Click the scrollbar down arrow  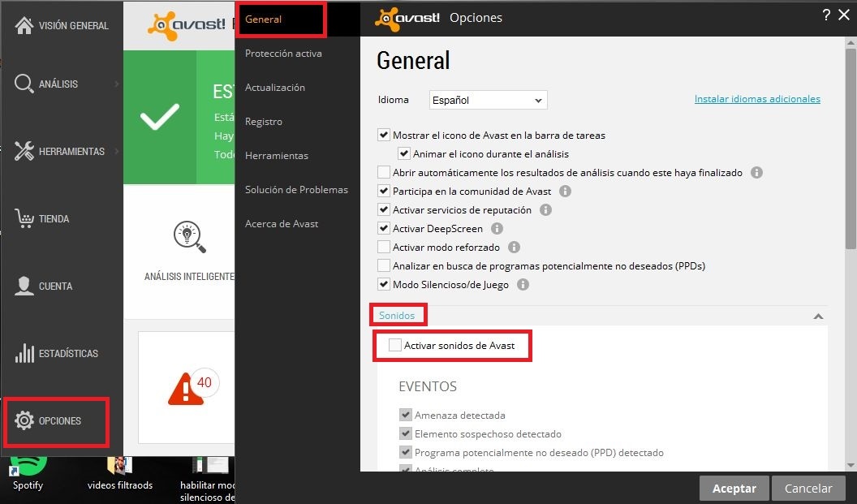pyautogui.click(x=851, y=465)
